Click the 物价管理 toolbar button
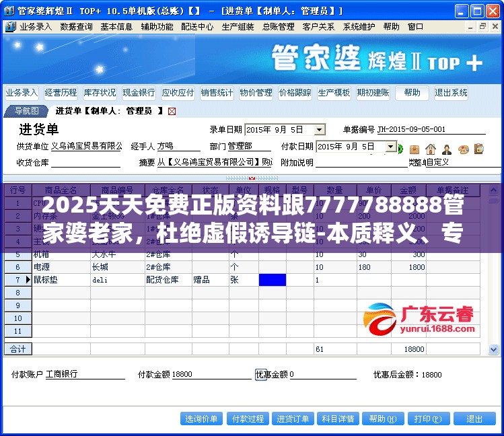 tap(256, 93)
